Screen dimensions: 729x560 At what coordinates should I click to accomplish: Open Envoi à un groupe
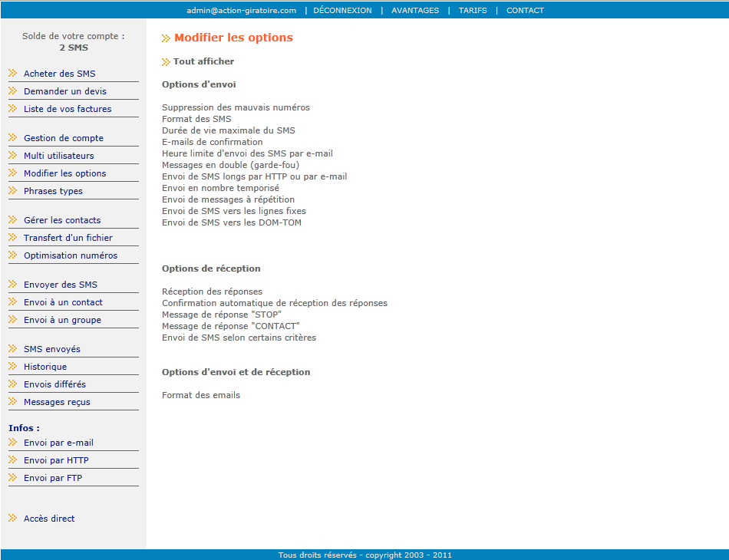62,320
